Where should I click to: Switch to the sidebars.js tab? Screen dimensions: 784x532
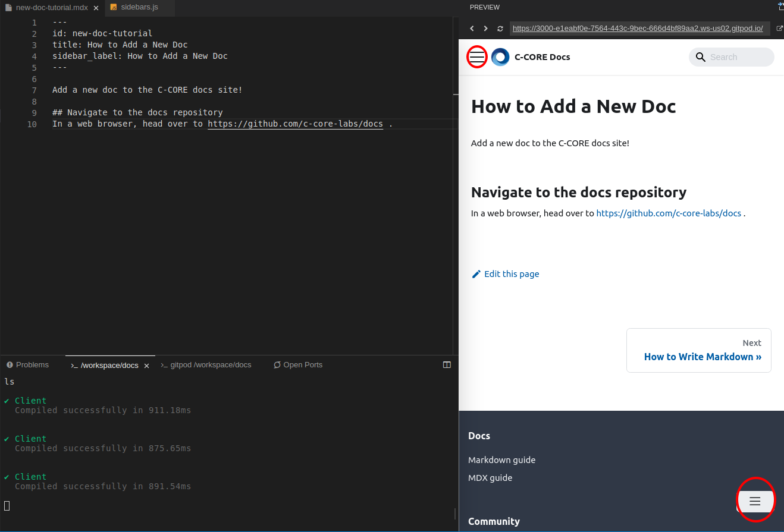pos(139,8)
